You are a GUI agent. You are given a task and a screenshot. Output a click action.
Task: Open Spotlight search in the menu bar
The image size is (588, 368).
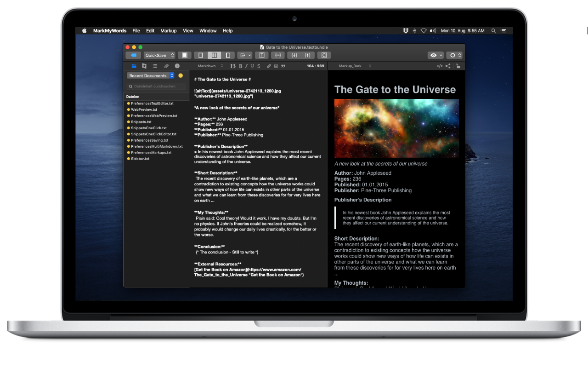(493, 31)
